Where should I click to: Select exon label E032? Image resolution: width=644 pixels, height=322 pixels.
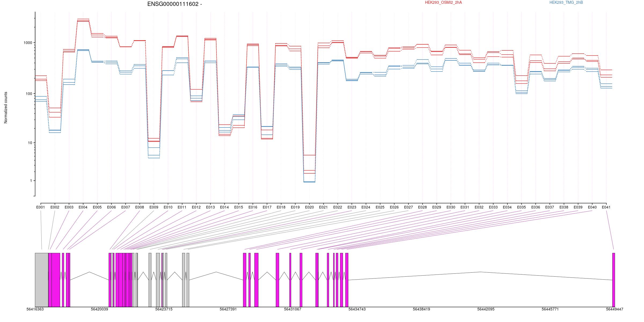click(479, 207)
